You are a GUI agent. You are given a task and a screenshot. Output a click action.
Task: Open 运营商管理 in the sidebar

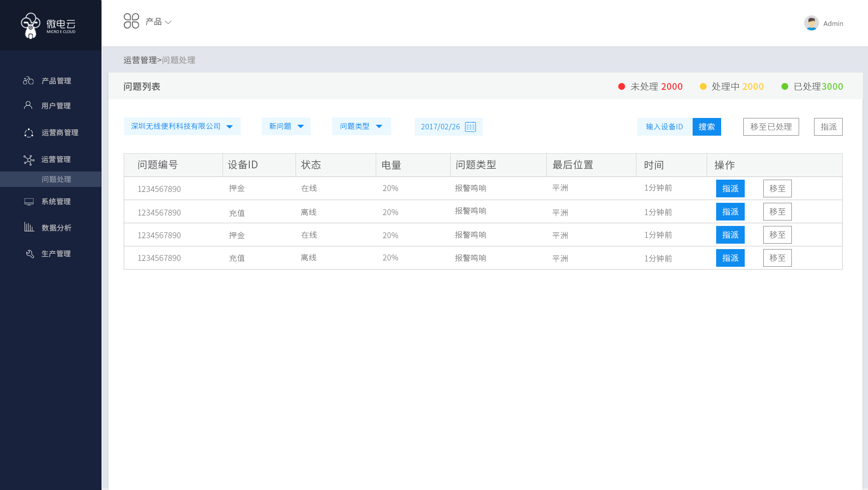60,132
